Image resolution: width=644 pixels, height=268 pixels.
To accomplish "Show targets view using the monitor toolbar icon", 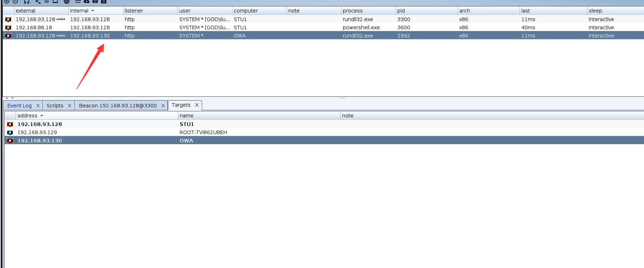I will click(x=55, y=1).
